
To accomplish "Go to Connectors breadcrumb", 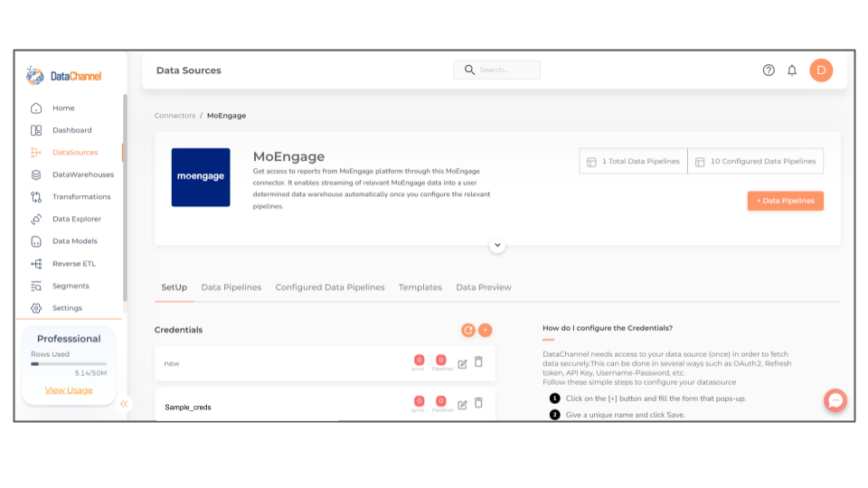I will pyautogui.click(x=175, y=116).
